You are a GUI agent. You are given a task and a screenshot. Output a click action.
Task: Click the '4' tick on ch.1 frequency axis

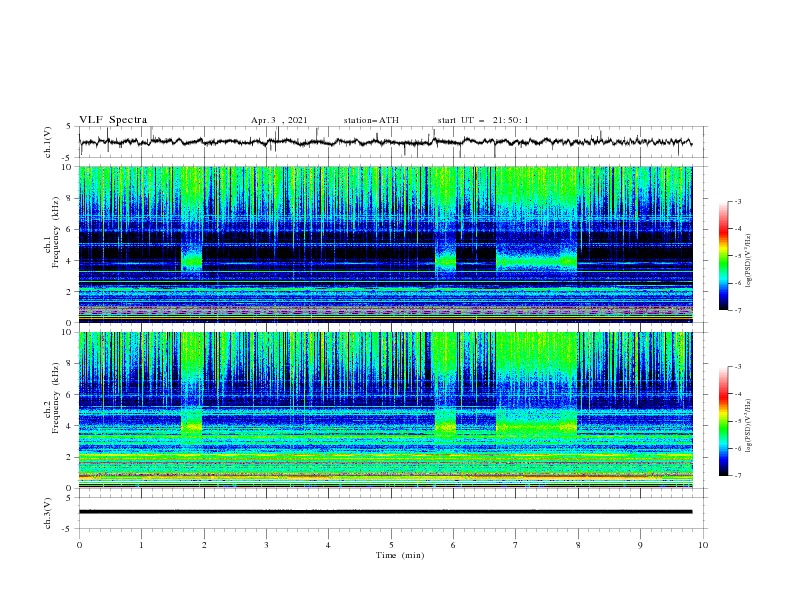(70, 261)
